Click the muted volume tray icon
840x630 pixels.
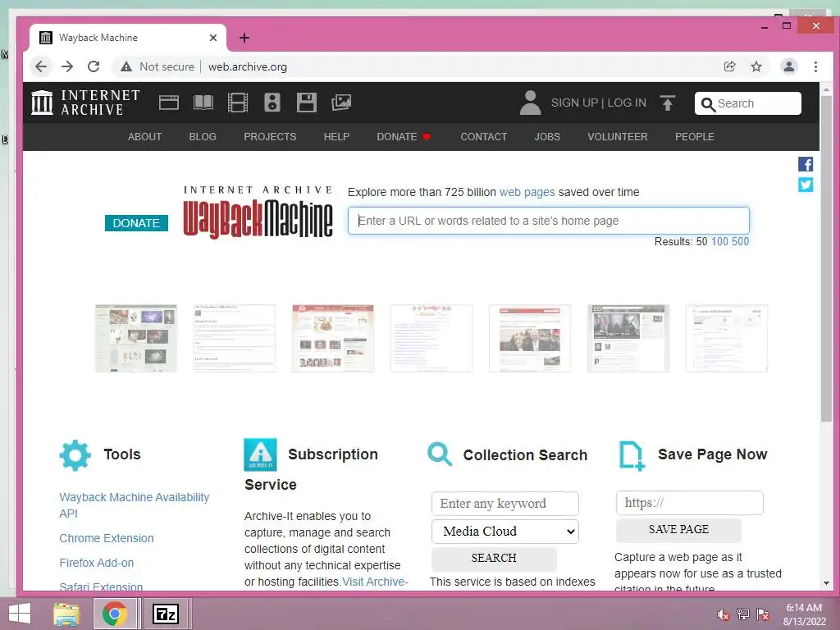(x=724, y=614)
